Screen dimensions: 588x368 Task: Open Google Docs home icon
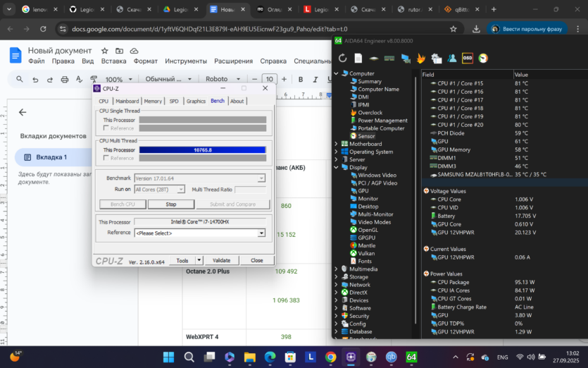pyautogui.click(x=15, y=55)
